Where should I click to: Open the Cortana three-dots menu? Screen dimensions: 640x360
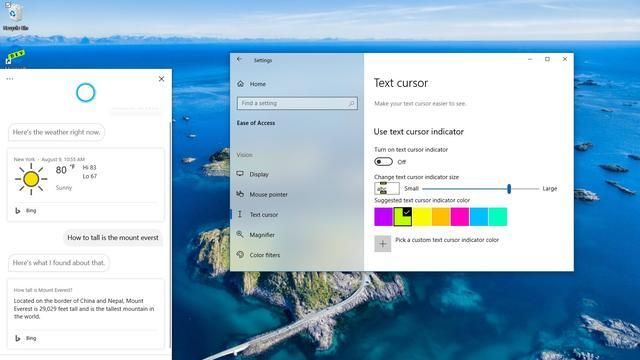pyautogui.click(x=10, y=79)
